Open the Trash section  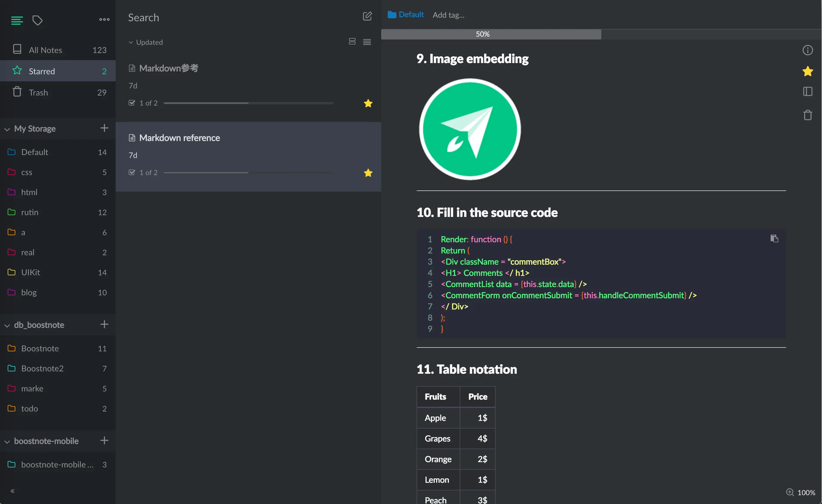[x=38, y=92]
